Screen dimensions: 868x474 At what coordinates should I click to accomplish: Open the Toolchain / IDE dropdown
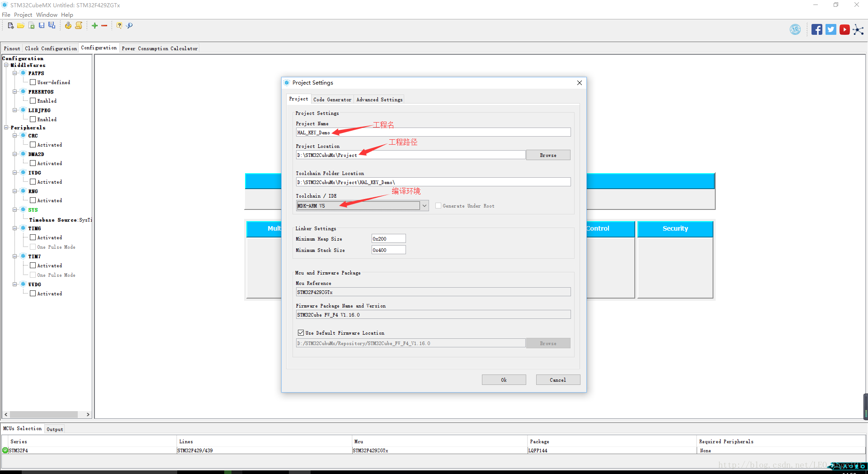363,206
